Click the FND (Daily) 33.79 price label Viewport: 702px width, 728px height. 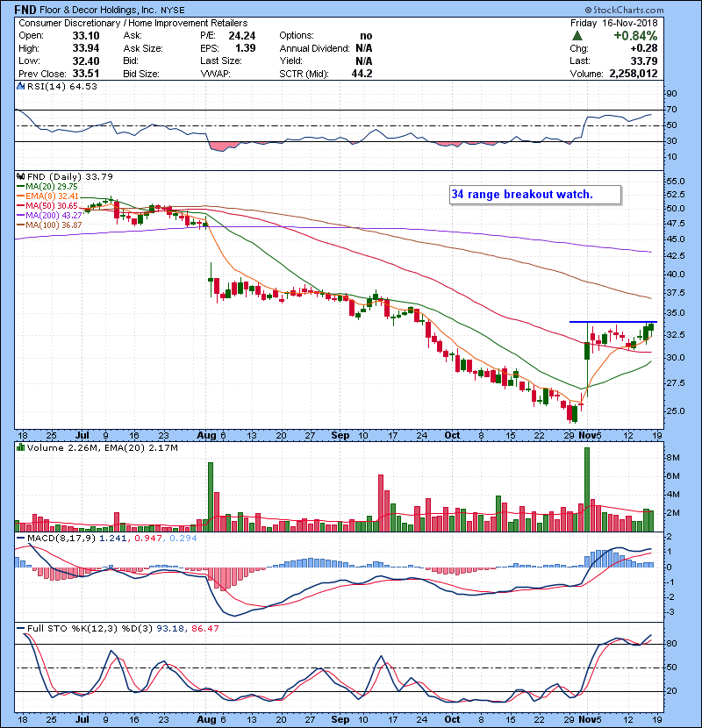70,177
